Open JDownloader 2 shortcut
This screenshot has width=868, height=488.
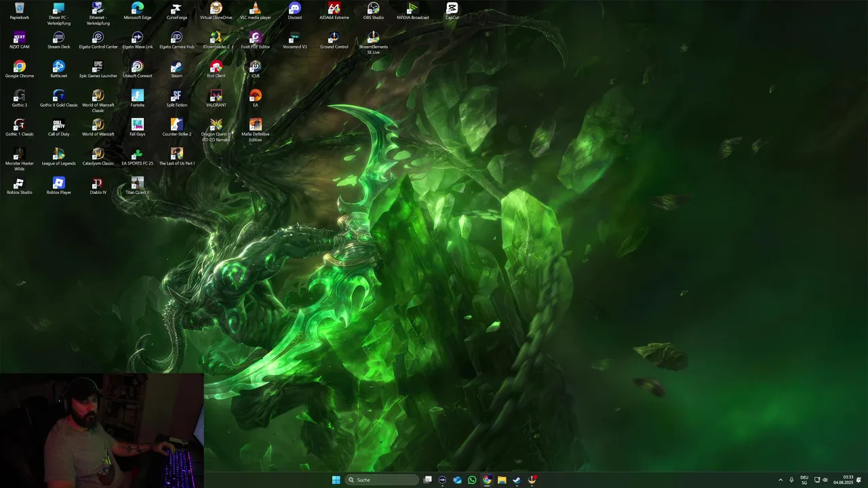pos(216,40)
